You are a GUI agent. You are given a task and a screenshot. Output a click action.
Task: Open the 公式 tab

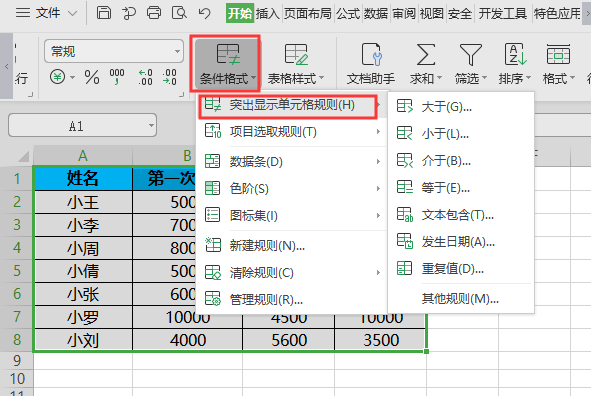pos(348,14)
